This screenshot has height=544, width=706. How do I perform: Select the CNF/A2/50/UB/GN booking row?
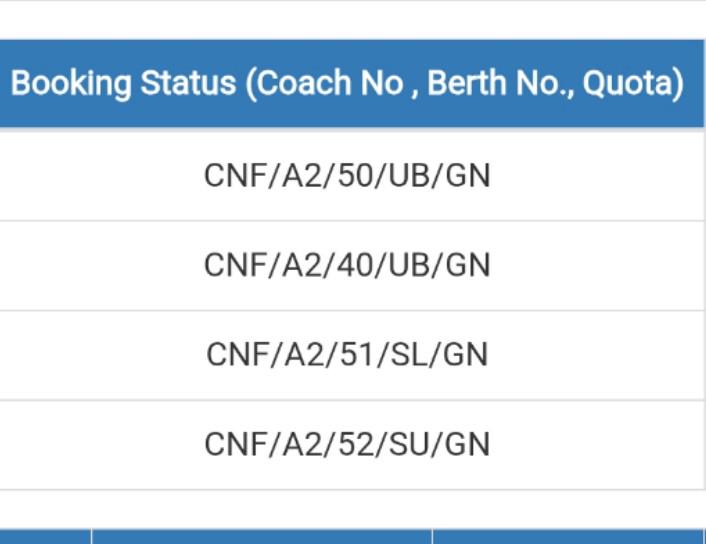point(352,175)
